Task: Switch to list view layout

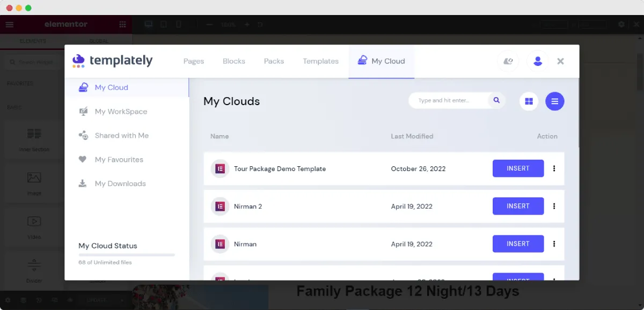Action: pos(555,101)
